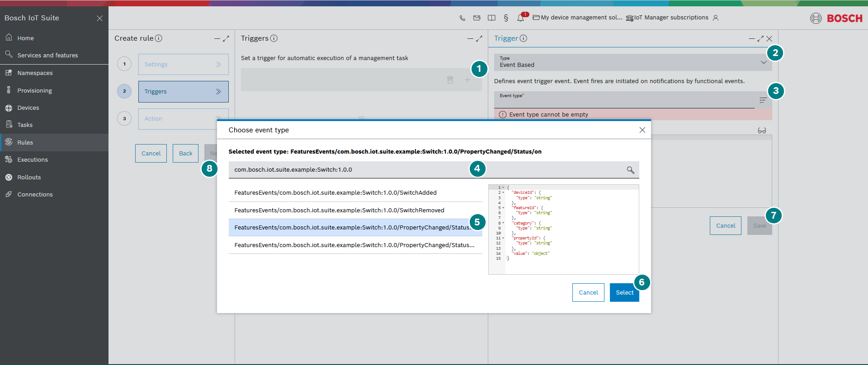Show info for Create rule panel

click(159, 38)
